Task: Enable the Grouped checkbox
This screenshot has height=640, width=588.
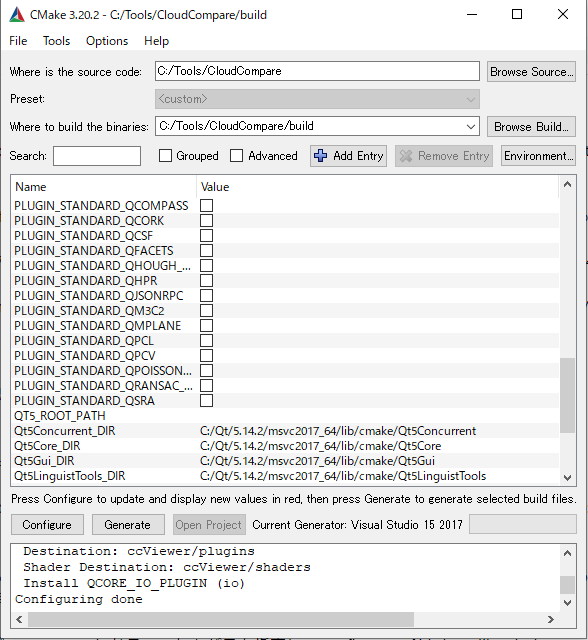Action: tap(165, 156)
